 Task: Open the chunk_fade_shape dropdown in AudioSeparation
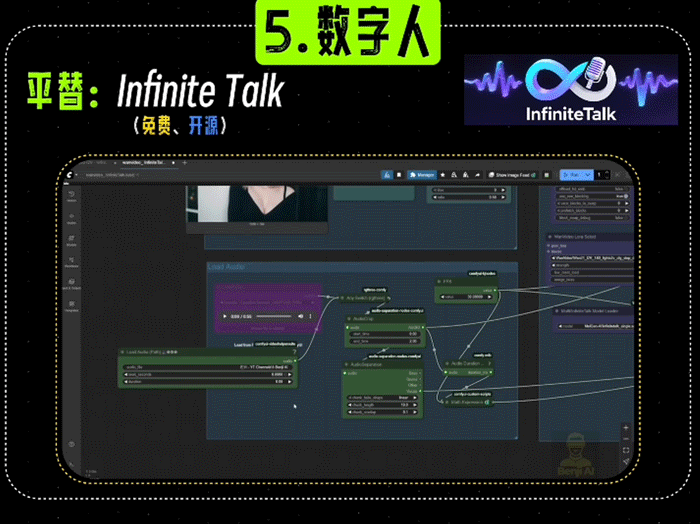383,398
